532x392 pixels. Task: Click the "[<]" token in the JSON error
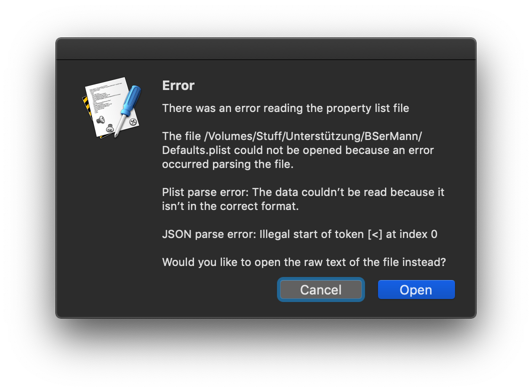coord(373,234)
